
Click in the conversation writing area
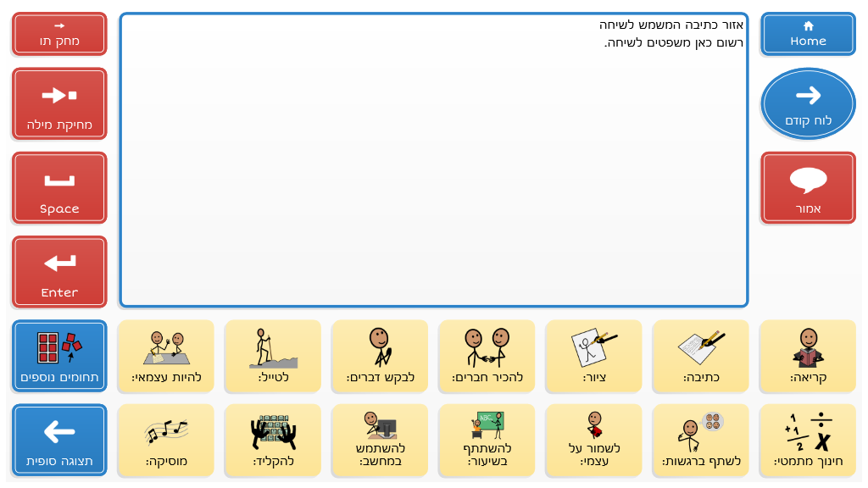coord(433,161)
